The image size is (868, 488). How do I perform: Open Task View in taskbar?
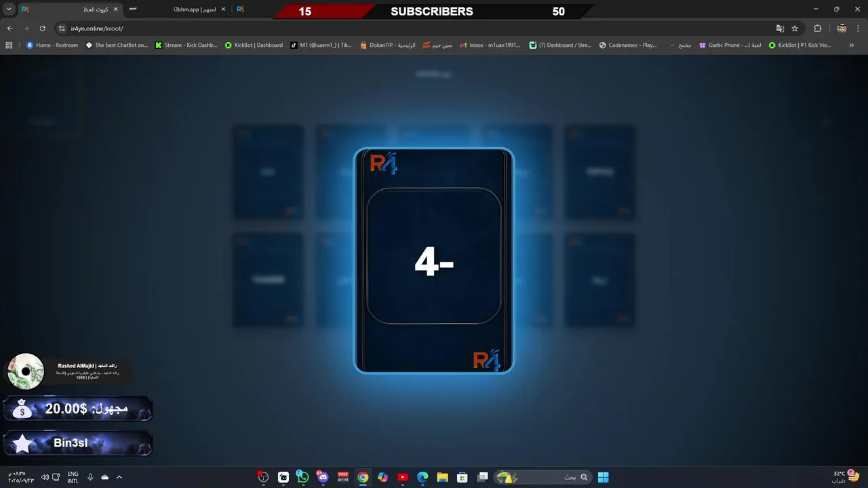482,477
